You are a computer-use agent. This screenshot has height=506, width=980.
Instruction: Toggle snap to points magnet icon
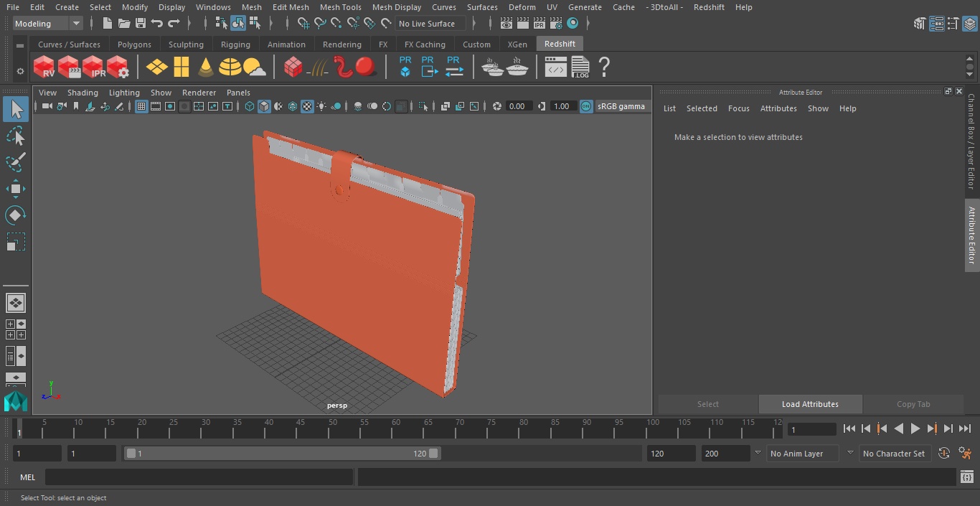pyautogui.click(x=336, y=24)
